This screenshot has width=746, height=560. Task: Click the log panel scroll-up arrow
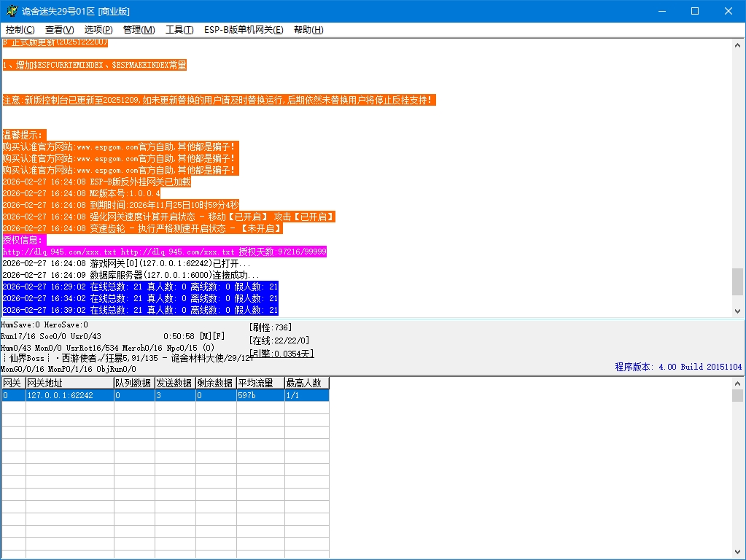coord(738,44)
